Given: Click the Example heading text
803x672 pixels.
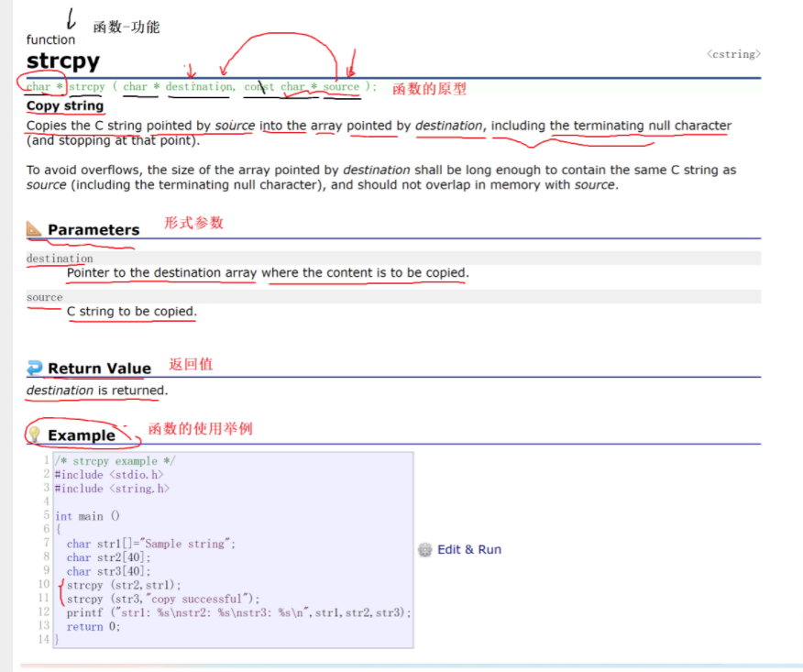Looking at the screenshot, I should coord(82,435).
